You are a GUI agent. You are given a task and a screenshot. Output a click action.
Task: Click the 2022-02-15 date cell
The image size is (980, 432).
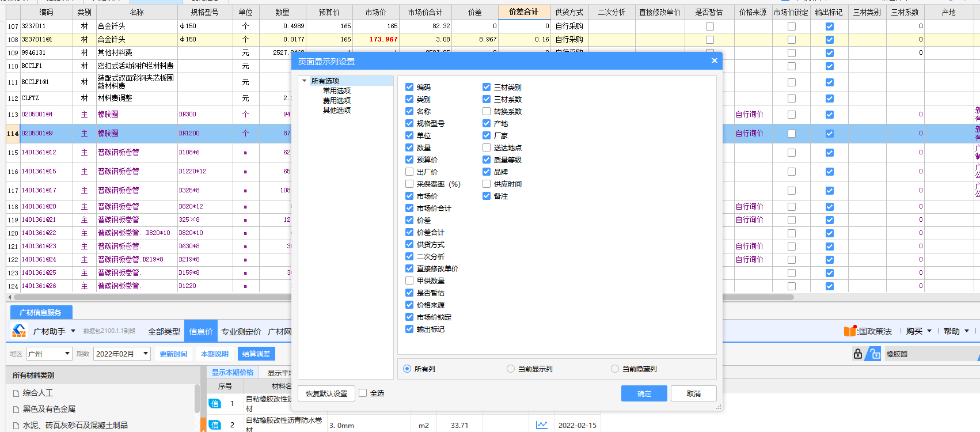578,425
